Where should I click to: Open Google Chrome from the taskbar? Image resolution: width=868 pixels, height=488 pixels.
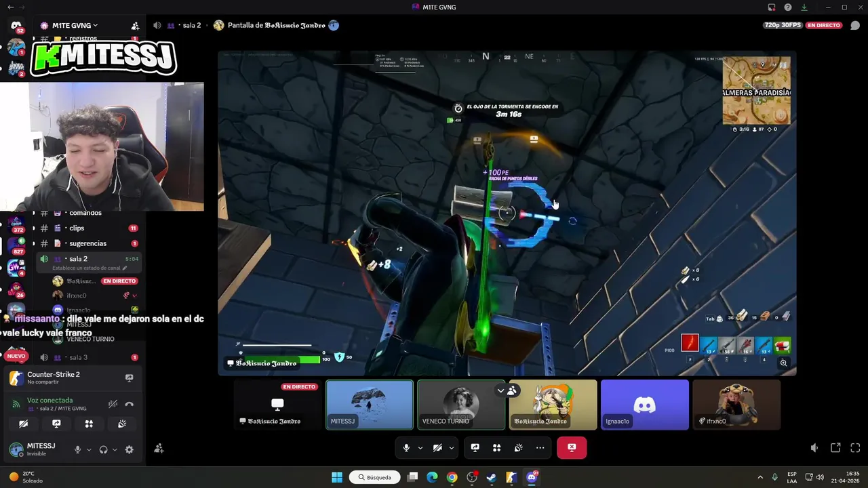pyautogui.click(x=452, y=477)
